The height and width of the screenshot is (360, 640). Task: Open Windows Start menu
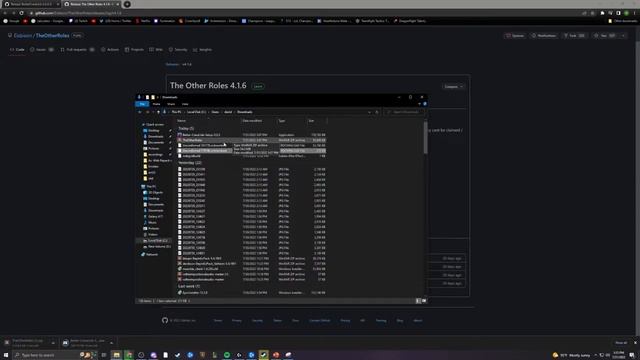pyautogui.click(x=6, y=355)
